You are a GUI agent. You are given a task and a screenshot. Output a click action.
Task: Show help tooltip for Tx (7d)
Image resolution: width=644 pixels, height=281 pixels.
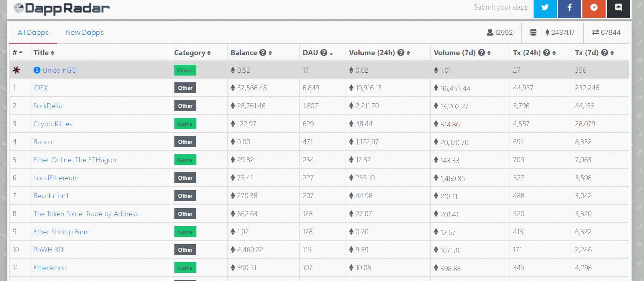click(x=605, y=52)
